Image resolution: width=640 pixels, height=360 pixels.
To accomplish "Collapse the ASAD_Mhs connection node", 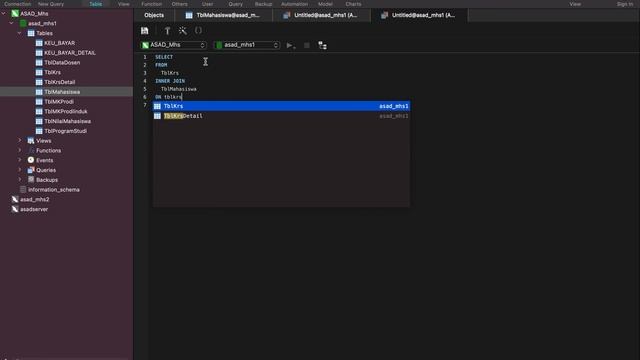I will point(4,13).
